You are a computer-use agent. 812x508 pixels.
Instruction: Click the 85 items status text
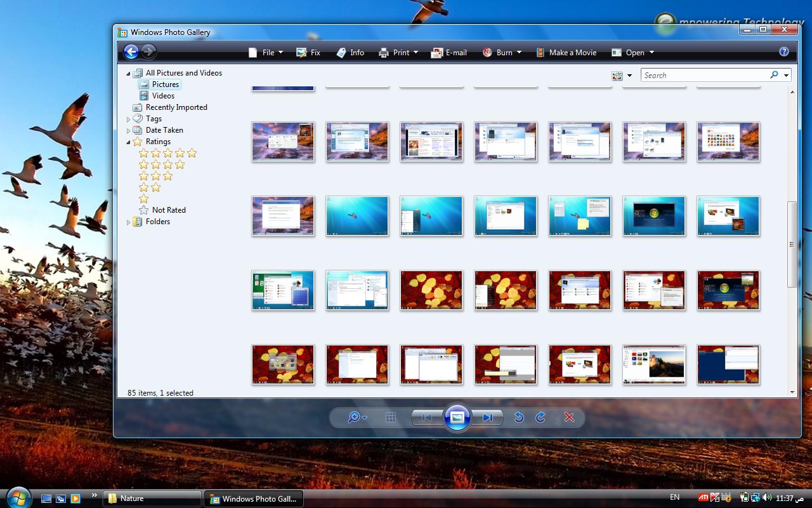160,393
